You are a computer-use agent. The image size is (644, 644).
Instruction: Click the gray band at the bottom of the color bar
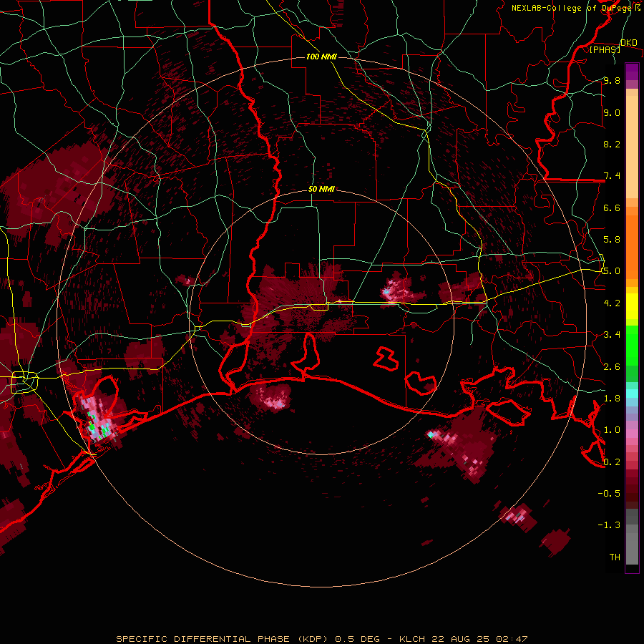(x=632, y=537)
